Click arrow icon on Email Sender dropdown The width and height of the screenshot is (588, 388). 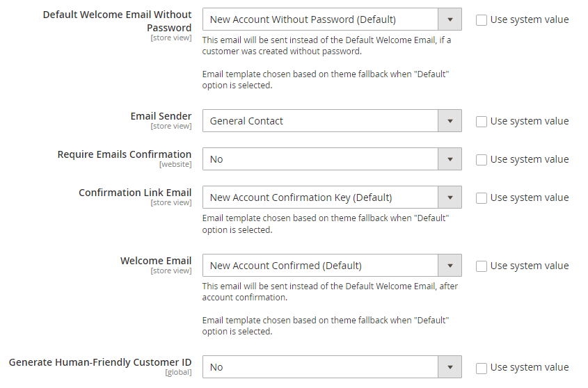click(450, 121)
